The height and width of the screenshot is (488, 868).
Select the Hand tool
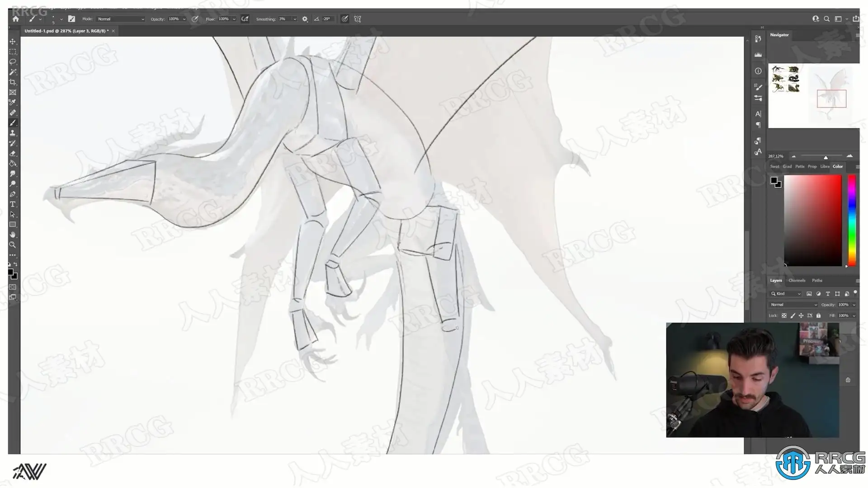point(13,235)
